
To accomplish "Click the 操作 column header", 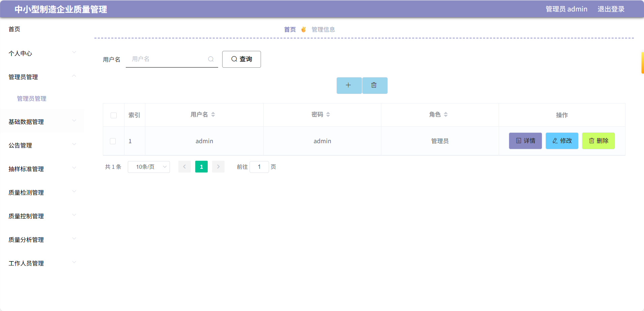I will (x=562, y=115).
